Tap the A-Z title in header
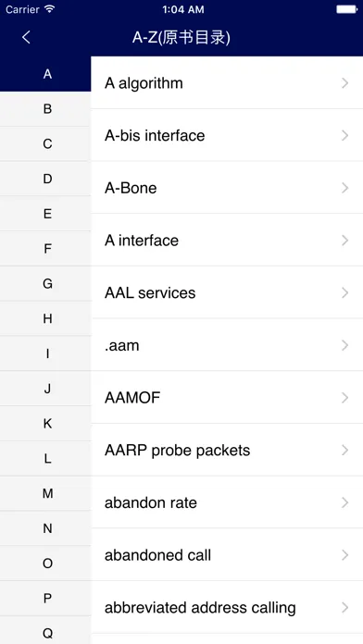Screen dimensions: 363x644 point(181,37)
